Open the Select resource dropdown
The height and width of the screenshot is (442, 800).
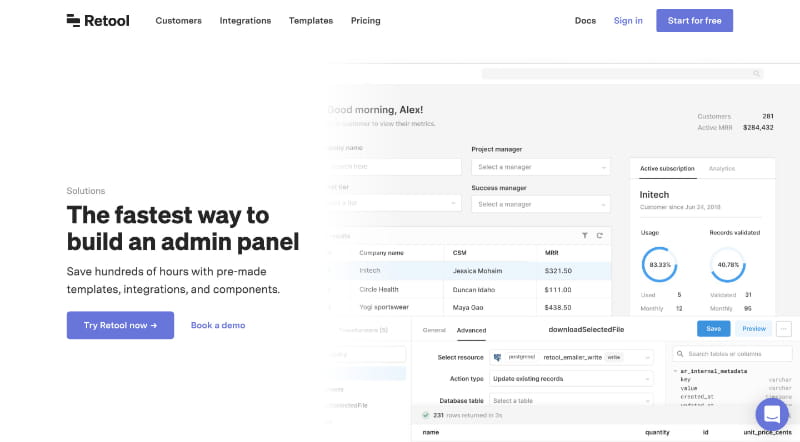(x=571, y=357)
